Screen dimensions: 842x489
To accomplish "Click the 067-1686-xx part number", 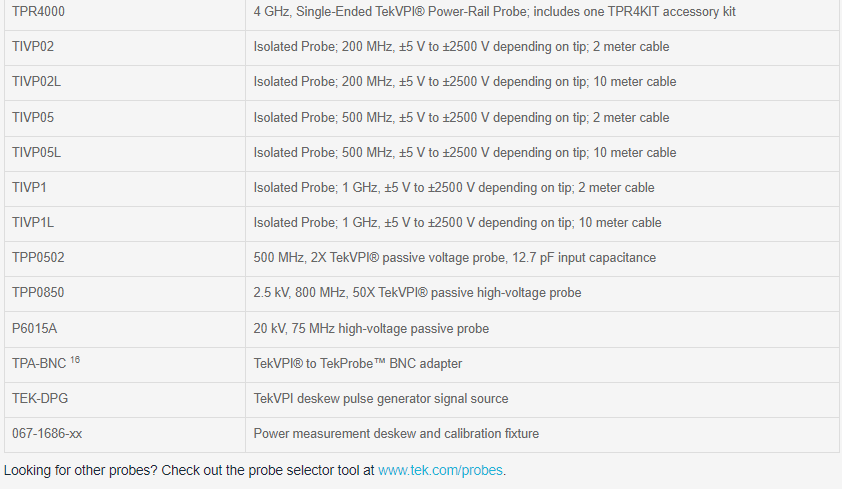I will pos(47,434).
